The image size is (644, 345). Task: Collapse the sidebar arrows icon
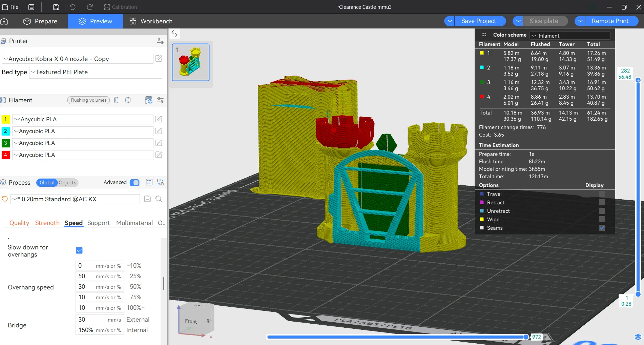(x=174, y=34)
